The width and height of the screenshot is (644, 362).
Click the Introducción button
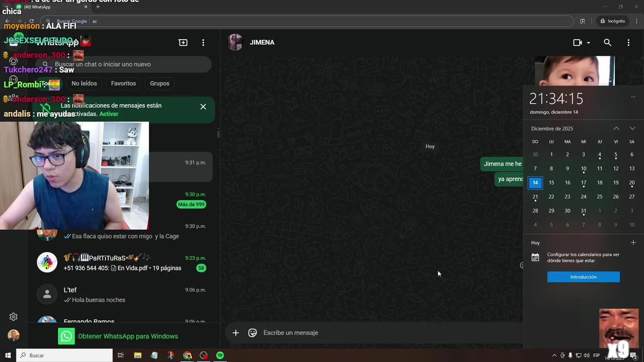tap(584, 277)
